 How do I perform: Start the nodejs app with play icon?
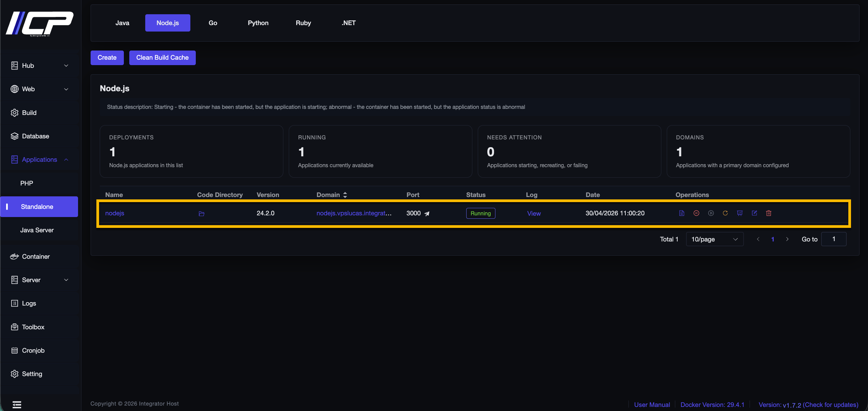(711, 213)
